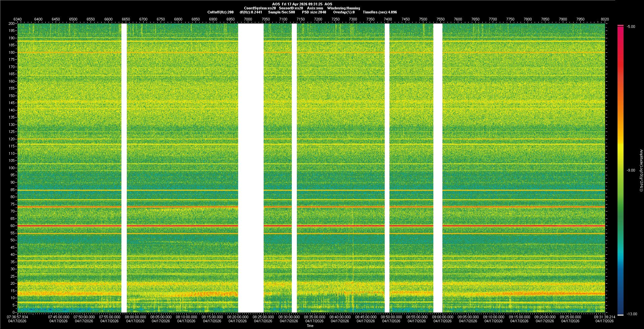Click the 07:36:57.934 start time label
Screen dimensions: 644x329
click(x=17, y=317)
